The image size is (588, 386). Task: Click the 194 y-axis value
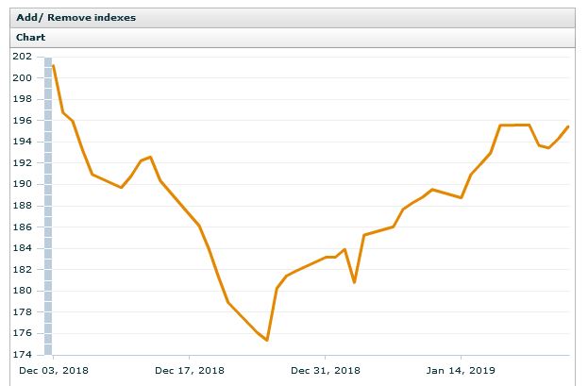click(x=22, y=142)
